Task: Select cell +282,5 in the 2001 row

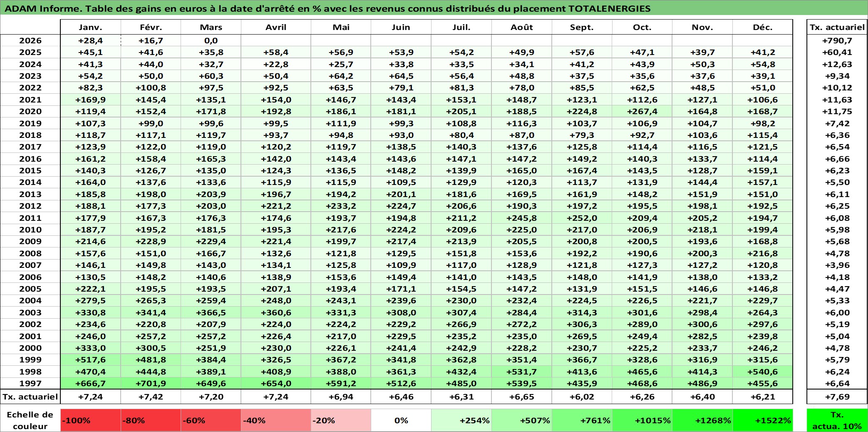Action: [x=702, y=336]
